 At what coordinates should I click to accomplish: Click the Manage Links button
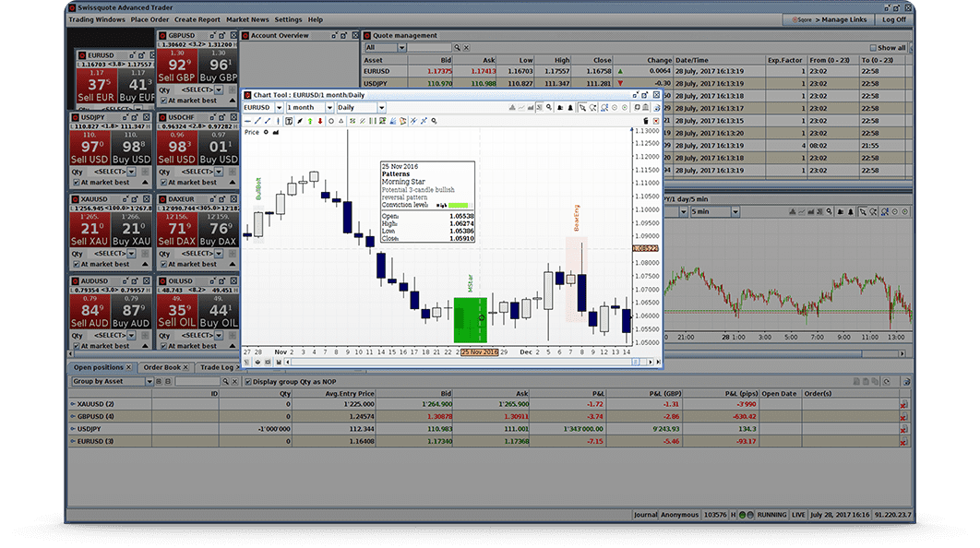[x=829, y=20]
